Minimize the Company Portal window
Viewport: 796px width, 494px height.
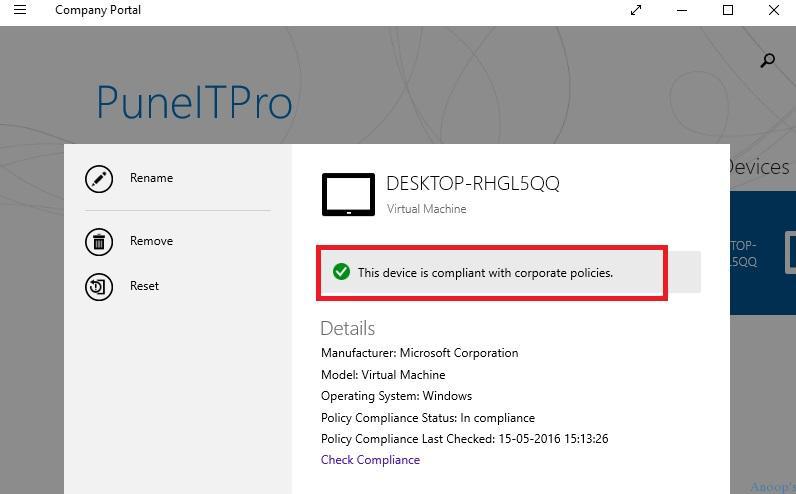pos(682,10)
